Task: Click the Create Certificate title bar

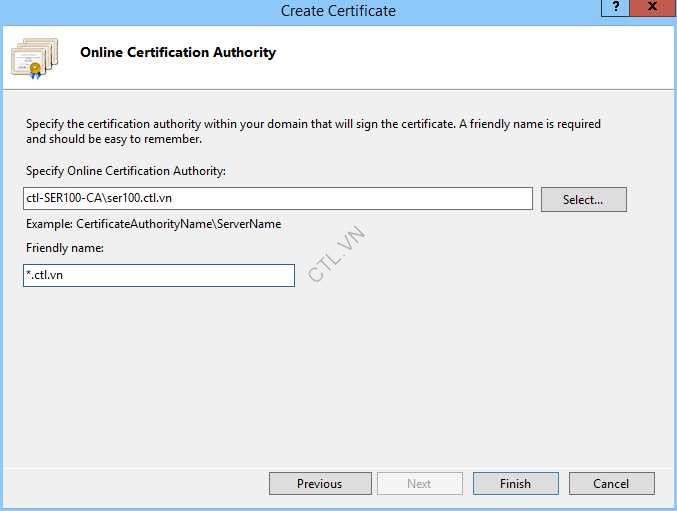Action: pos(338,11)
